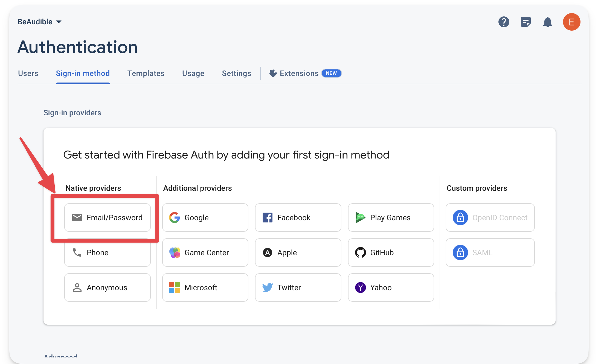The height and width of the screenshot is (364, 598).
Task: Select the Apple sign-in provider
Action: 298,253
